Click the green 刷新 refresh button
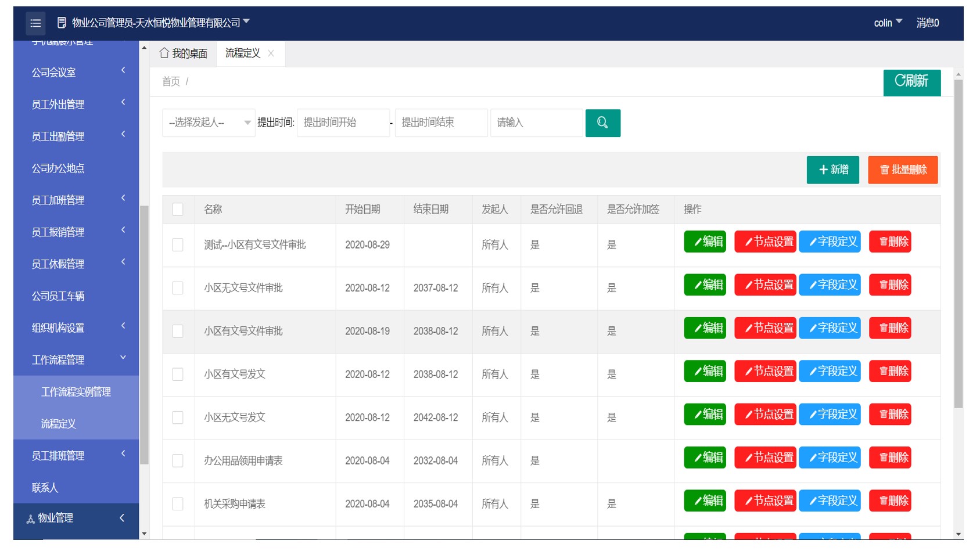980x551 pixels. [911, 81]
